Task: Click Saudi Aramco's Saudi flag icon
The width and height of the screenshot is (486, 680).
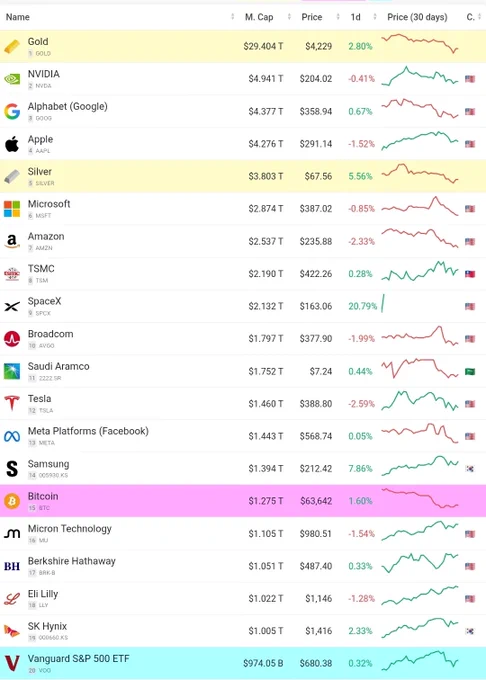Action: coord(470,372)
